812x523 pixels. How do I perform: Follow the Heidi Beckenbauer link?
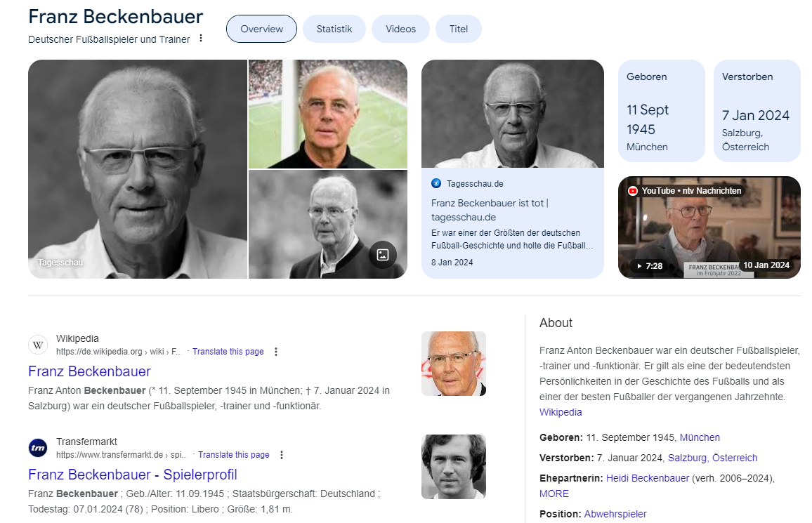point(648,478)
